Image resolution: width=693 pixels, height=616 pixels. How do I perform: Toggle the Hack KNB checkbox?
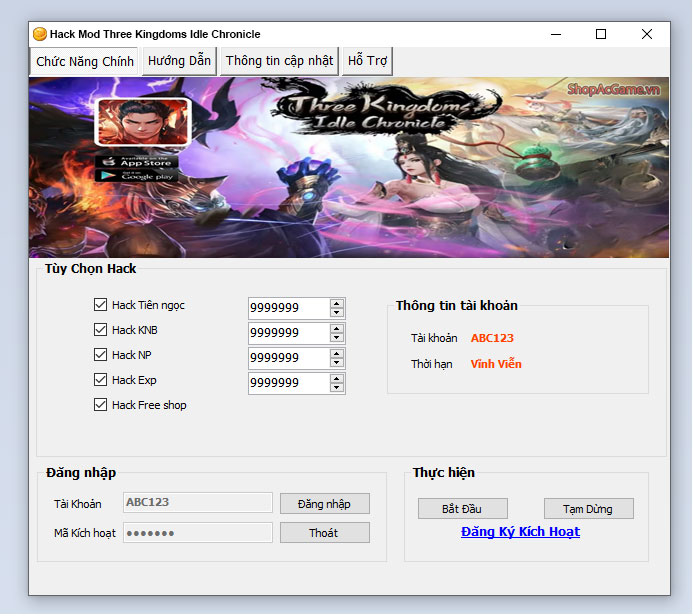click(100, 330)
